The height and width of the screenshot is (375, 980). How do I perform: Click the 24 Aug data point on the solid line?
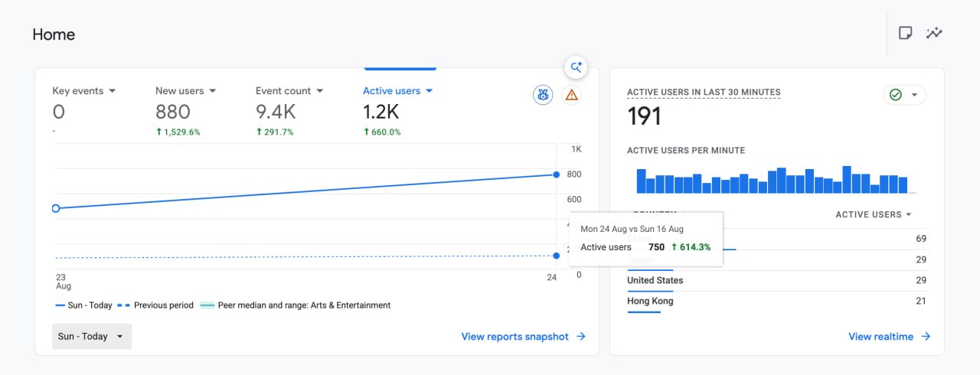point(557,175)
